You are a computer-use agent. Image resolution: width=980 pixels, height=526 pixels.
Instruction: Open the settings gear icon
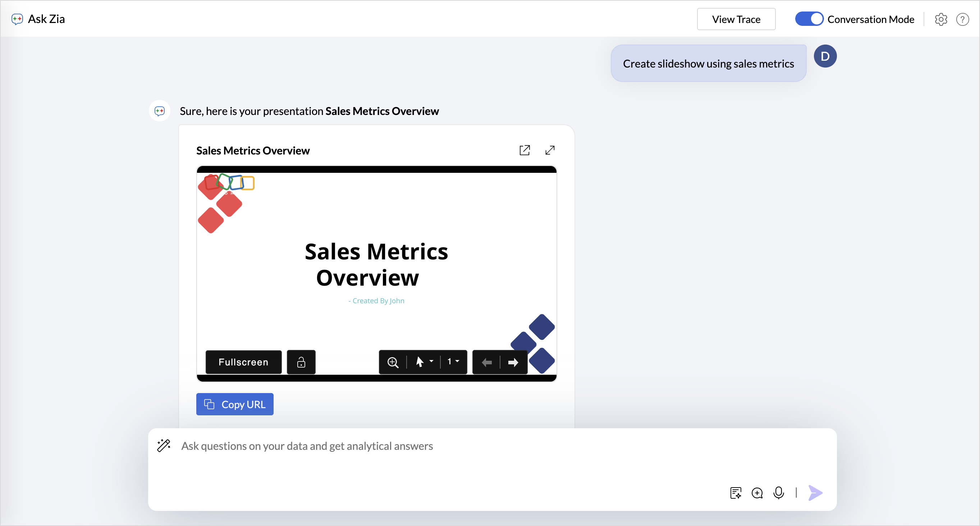[x=940, y=19]
